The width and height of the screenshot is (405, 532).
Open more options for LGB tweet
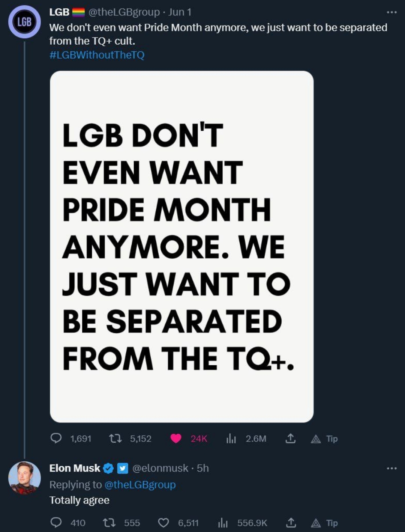tap(391, 12)
